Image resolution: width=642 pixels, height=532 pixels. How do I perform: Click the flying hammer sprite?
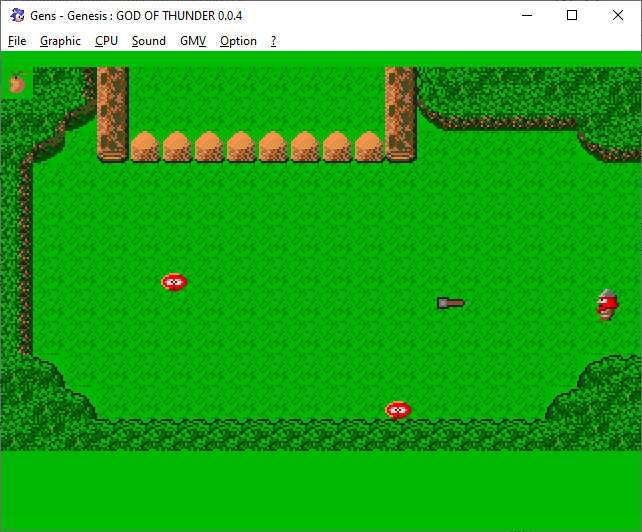tap(450, 303)
